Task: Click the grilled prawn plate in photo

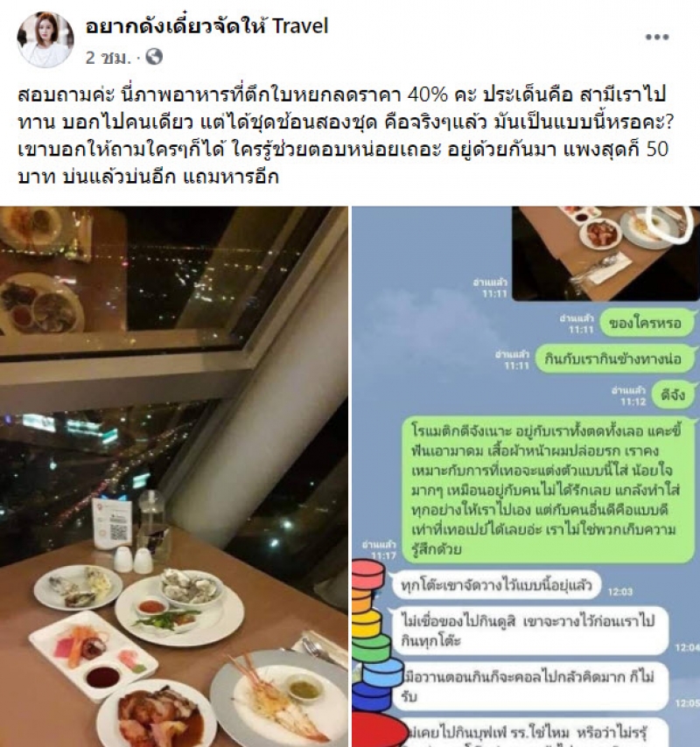Action: point(279,698)
